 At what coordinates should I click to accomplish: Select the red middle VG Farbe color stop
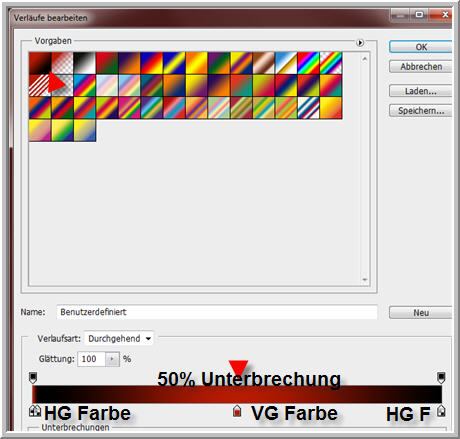(x=237, y=411)
